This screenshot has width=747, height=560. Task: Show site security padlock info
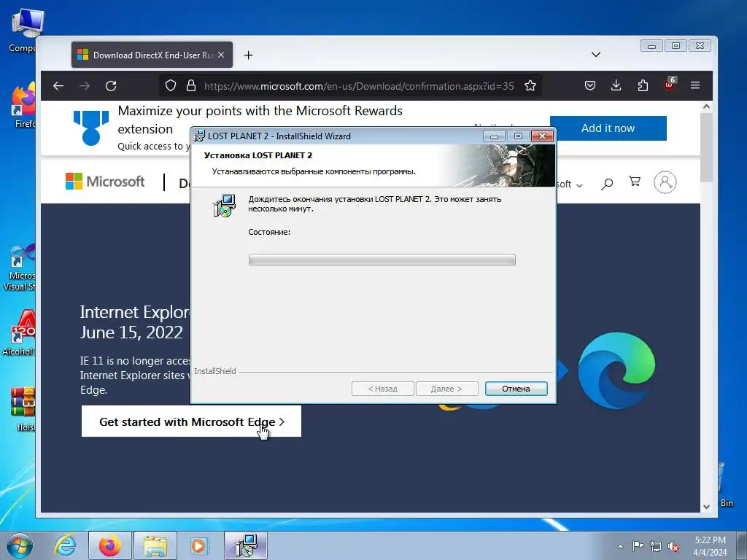tap(191, 86)
